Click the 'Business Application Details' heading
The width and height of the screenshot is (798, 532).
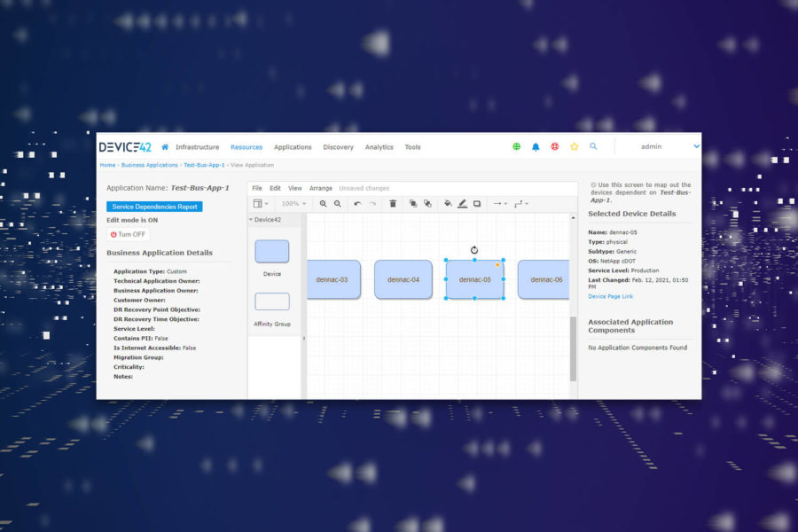(x=160, y=253)
